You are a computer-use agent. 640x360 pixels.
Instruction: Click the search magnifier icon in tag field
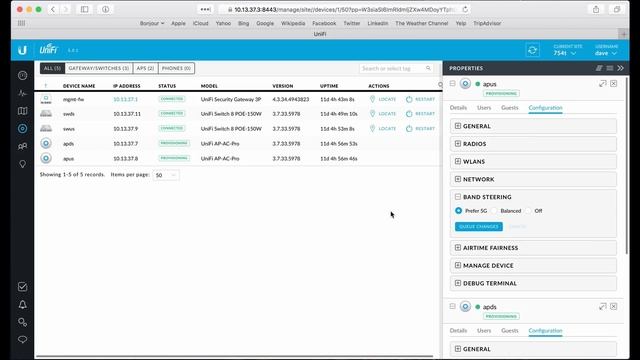pos(428,68)
